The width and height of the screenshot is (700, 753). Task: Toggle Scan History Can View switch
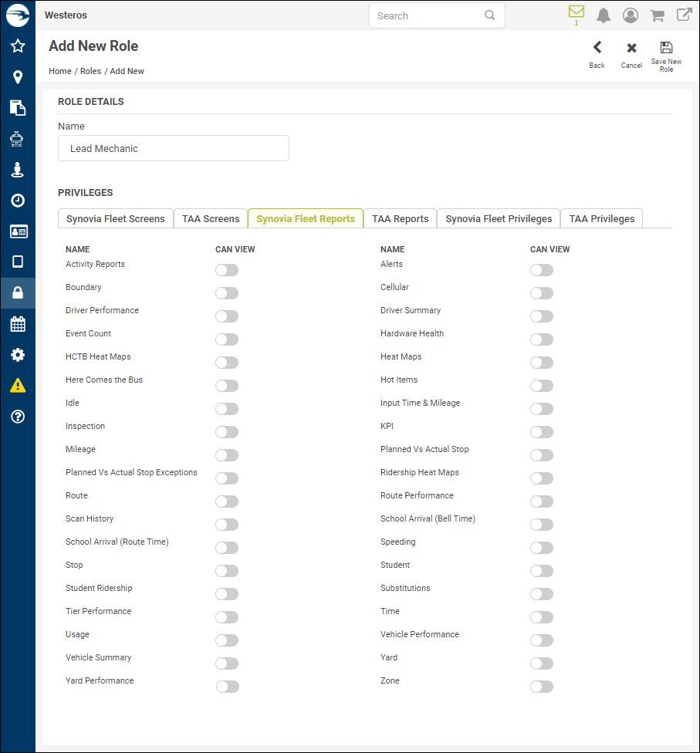tap(227, 525)
